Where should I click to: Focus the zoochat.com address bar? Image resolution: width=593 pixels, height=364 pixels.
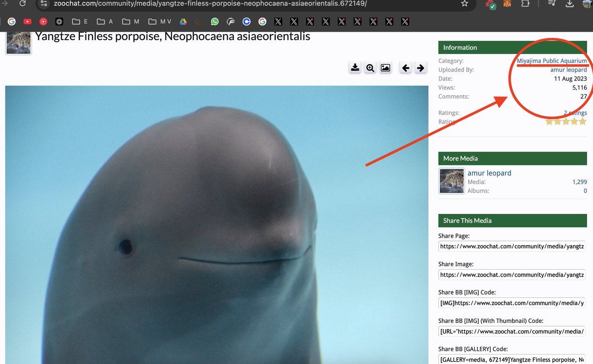tap(252, 3)
